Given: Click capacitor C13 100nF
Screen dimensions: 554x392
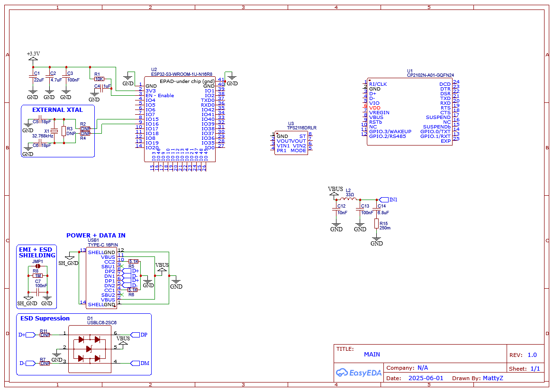Looking at the screenshot, I should tap(360, 210).
